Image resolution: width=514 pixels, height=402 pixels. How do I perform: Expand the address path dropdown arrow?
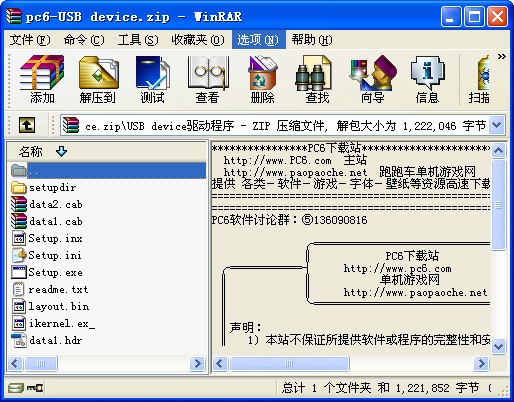coord(497,125)
